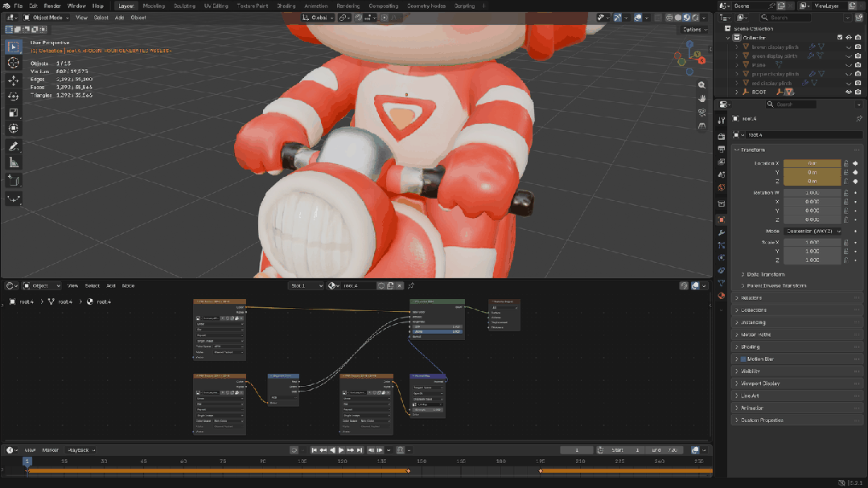Viewport: 868px width, 488px height.
Task: Open the View Layer properties tab
Action: click(x=722, y=162)
